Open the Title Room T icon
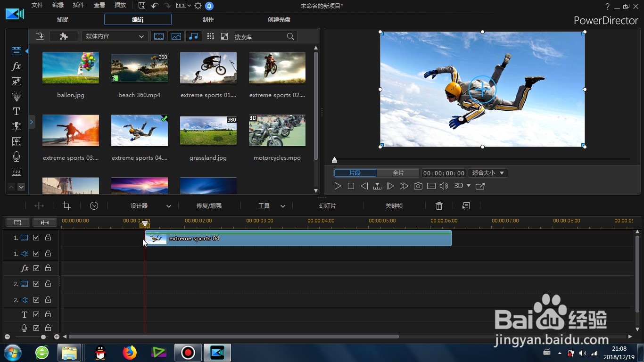The width and height of the screenshot is (644, 362). [17, 111]
